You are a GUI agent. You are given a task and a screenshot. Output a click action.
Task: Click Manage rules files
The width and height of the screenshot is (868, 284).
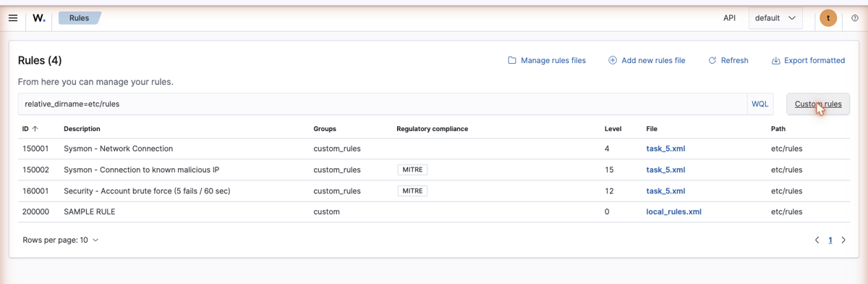[547, 61]
